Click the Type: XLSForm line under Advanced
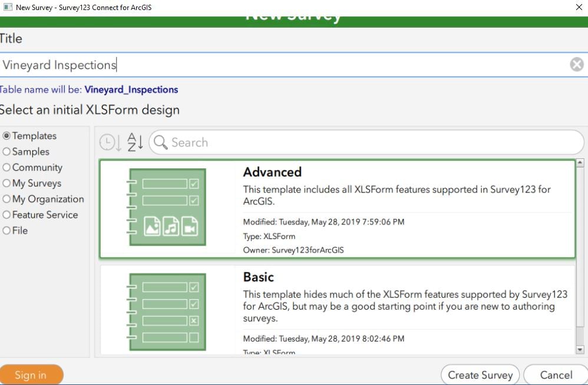588x385 pixels. (269, 236)
